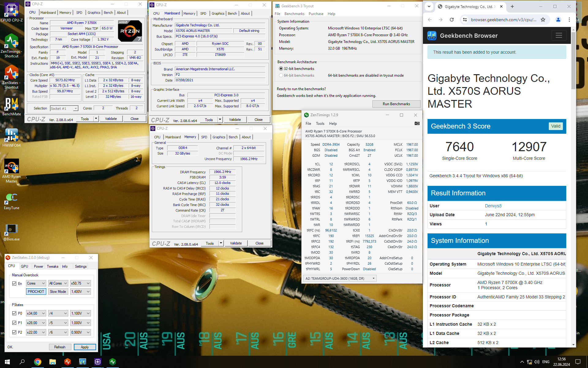This screenshot has height=368, width=588.
Task: Open the EasyTune desktop shortcut
Action: coord(12,201)
